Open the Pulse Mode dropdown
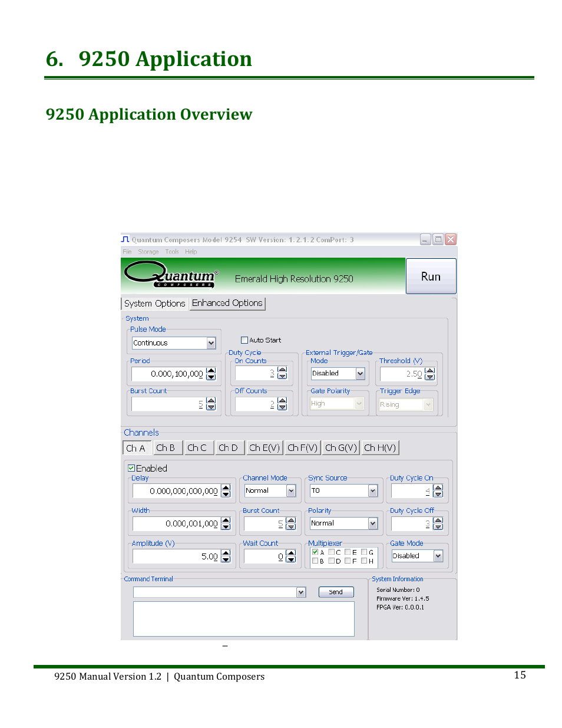Viewport: 562px width, 728px height. click(211, 343)
